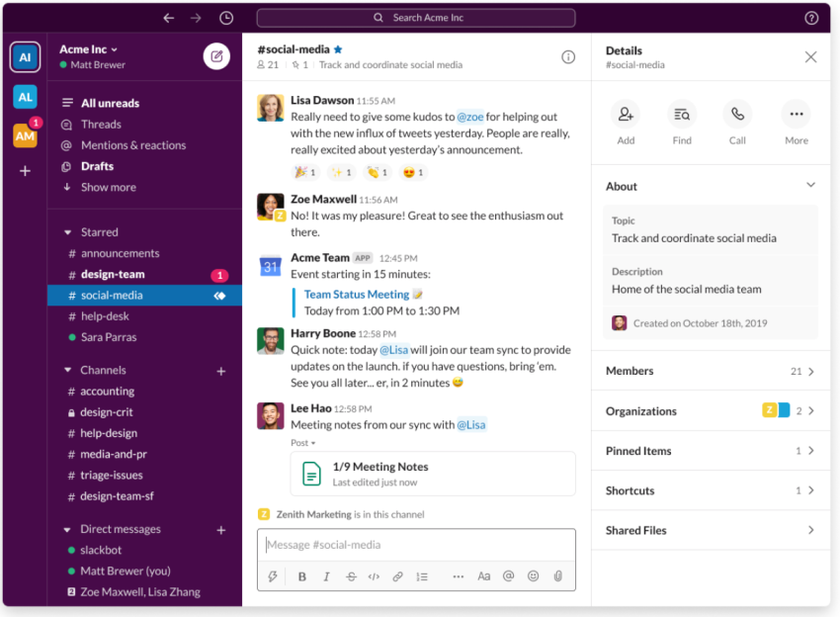Open the Post dropdown on Lee Hao's message
840x617 pixels.
(303, 442)
